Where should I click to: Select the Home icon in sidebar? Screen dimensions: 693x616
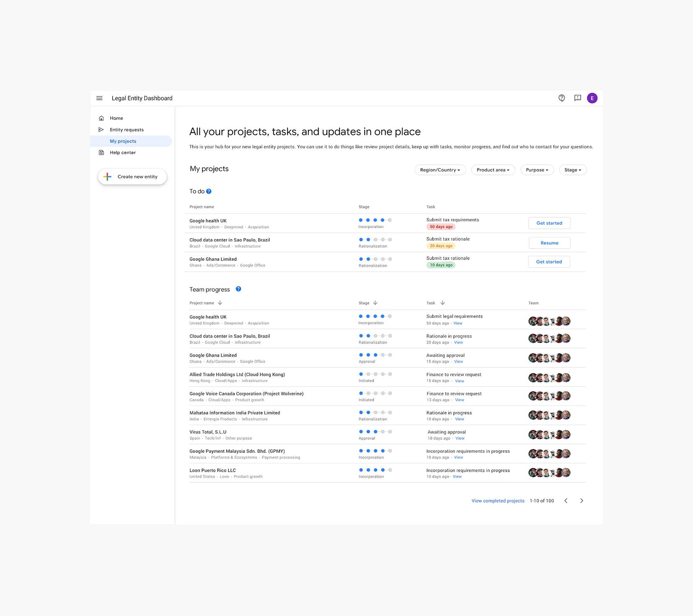[101, 118]
